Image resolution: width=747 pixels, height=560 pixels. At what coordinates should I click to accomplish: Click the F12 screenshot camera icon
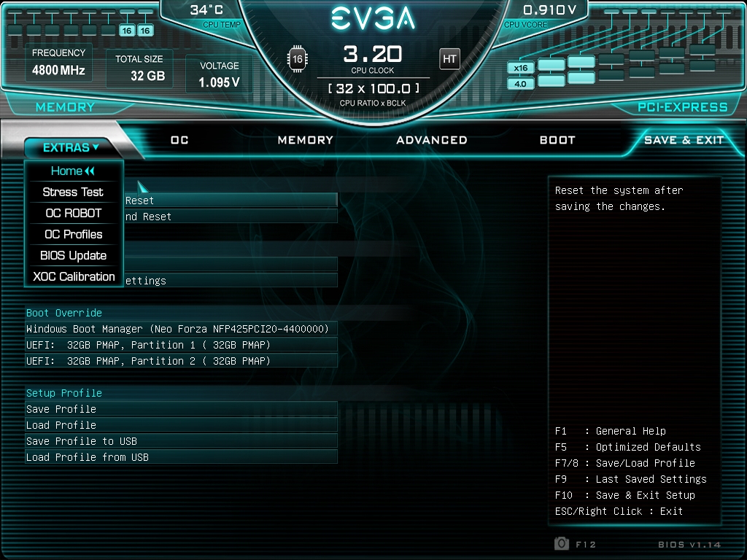click(x=562, y=543)
